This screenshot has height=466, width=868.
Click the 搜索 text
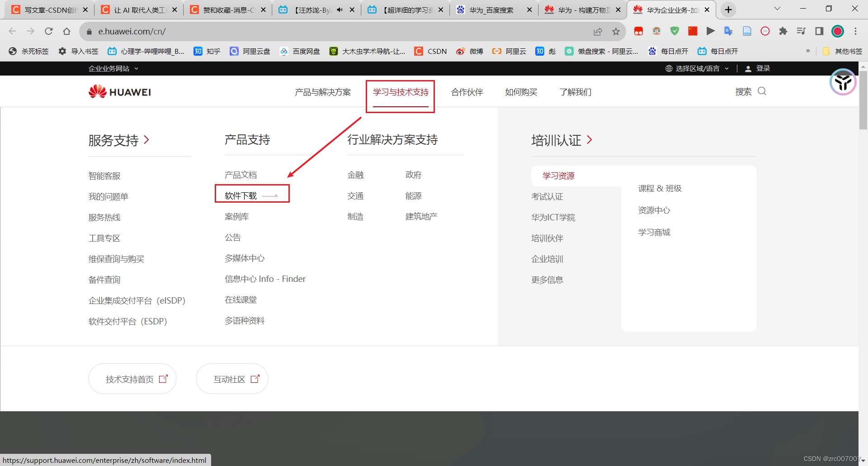click(743, 92)
